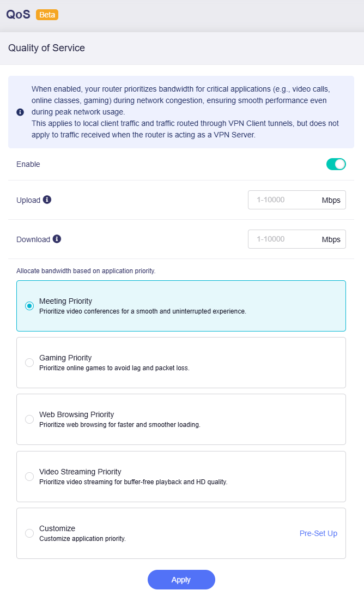Image resolution: width=364 pixels, height=596 pixels.
Task: Click the Download info icon
Action: click(57, 239)
